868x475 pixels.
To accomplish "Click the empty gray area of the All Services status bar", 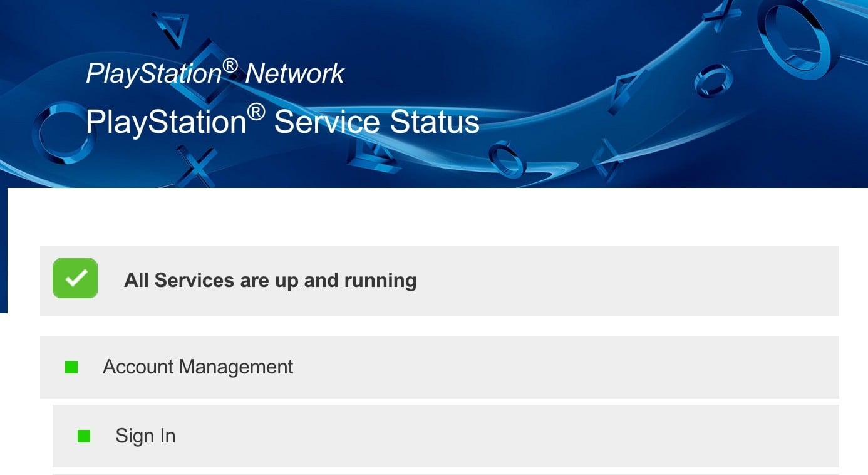I will (626, 280).
